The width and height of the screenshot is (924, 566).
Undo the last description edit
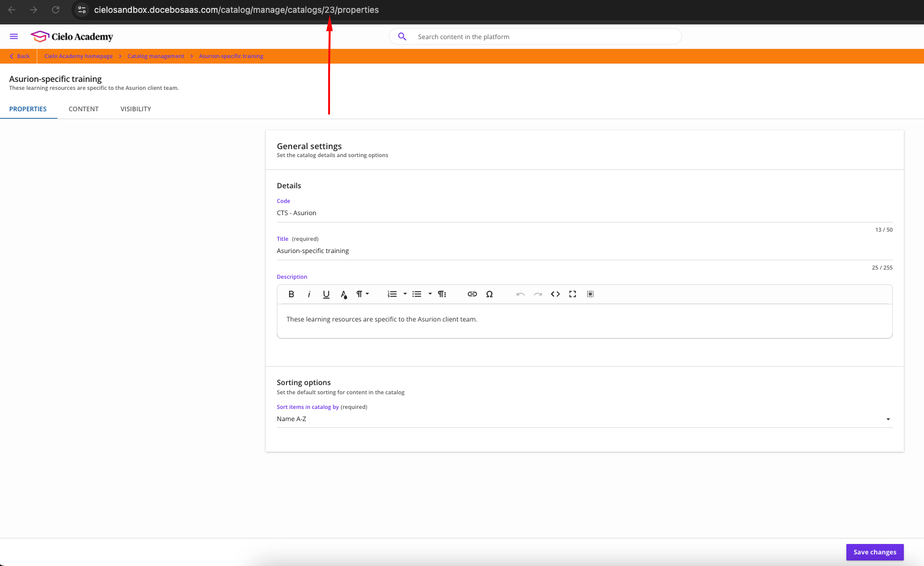pos(520,294)
